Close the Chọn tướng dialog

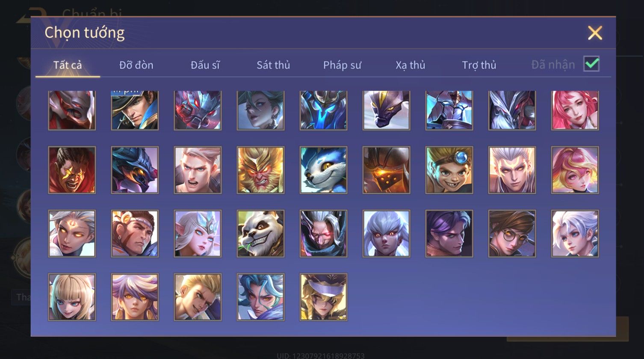[x=595, y=33]
